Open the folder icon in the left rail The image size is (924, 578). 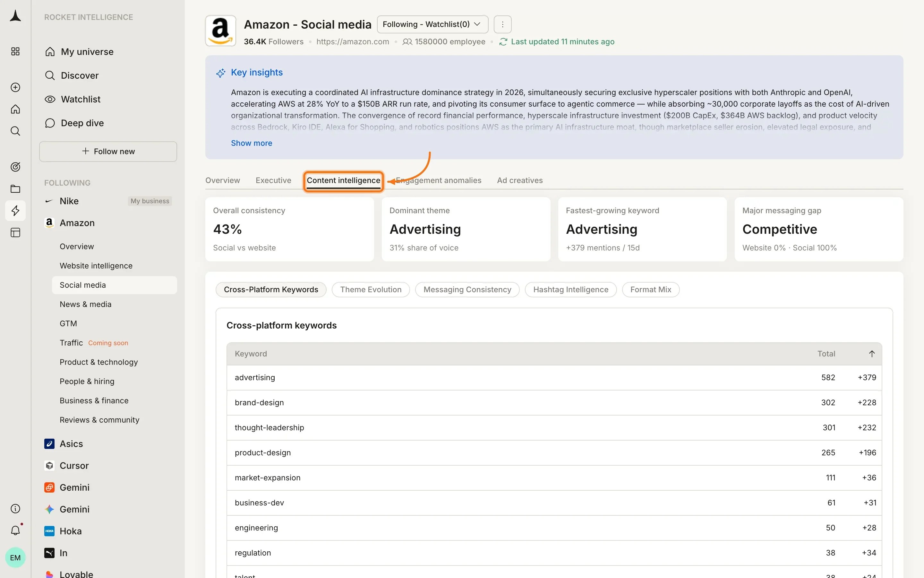(x=15, y=188)
